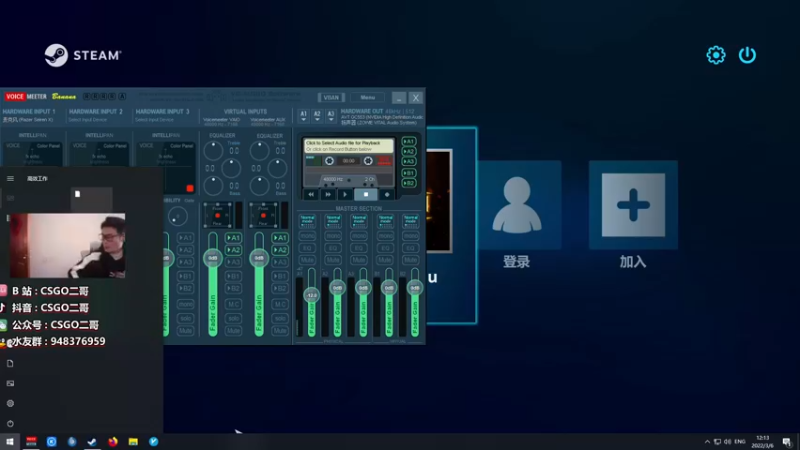Stop the cassette recorder

click(366, 194)
